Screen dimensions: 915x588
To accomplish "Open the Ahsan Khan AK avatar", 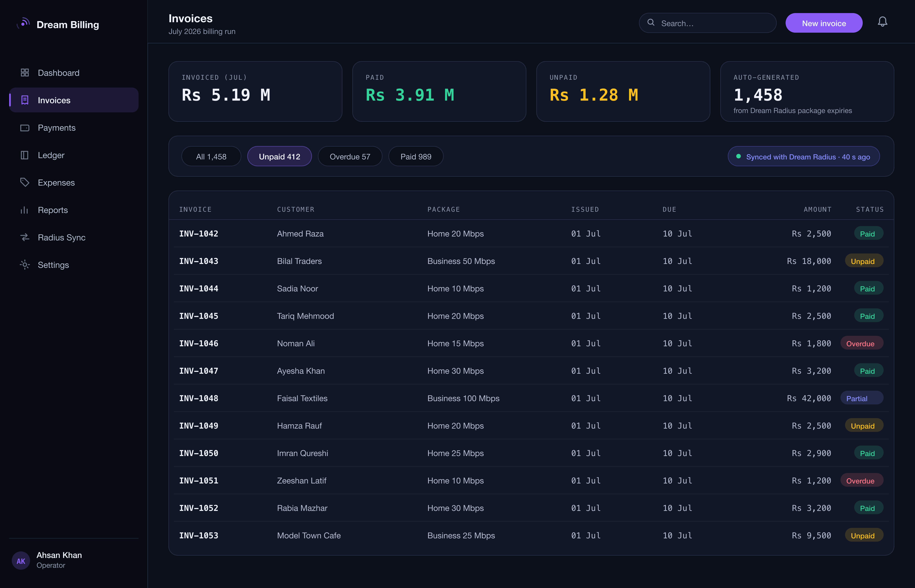I will tap(21, 561).
